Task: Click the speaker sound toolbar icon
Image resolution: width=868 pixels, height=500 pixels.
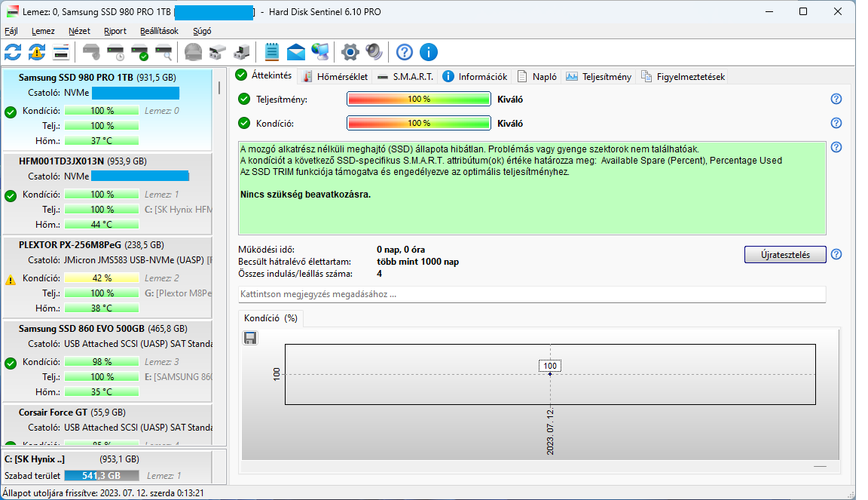Action: pyautogui.click(x=374, y=52)
